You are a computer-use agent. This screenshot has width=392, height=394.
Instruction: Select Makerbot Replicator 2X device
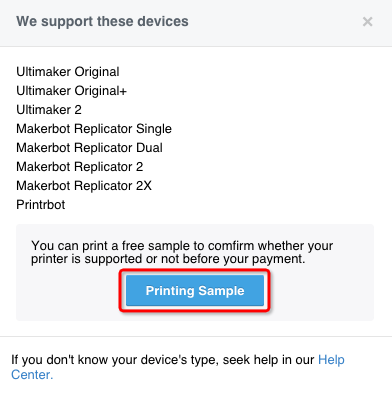click(x=84, y=186)
